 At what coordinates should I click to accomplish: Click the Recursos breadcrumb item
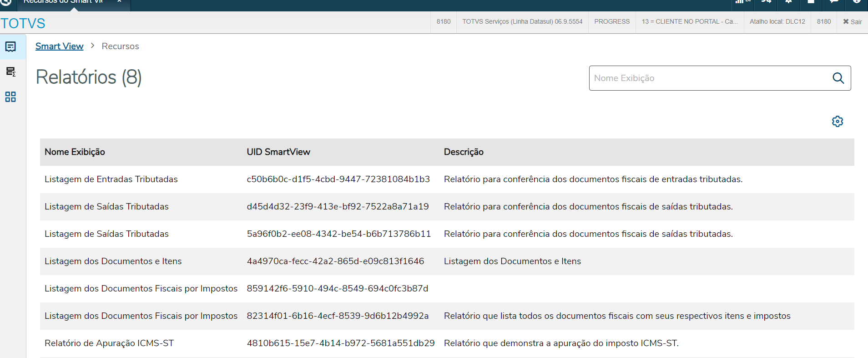tap(120, 46)
